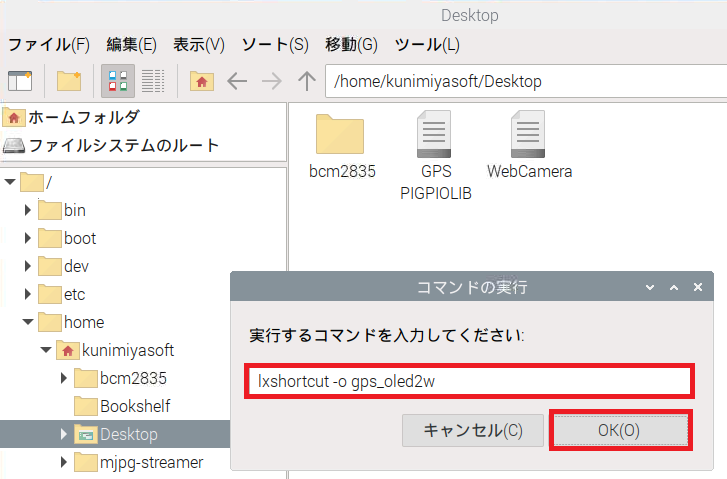Open the ソート(S) menu
727x479 pixels.
pos(275,45)
